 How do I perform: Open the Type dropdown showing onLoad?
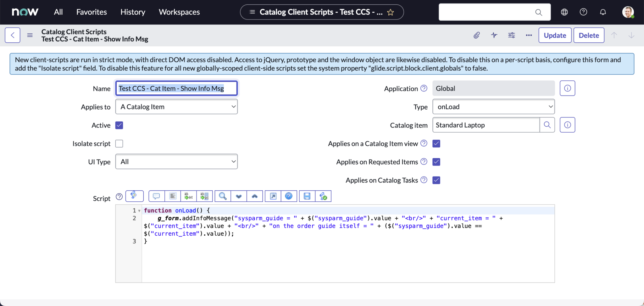pos(493,107)
